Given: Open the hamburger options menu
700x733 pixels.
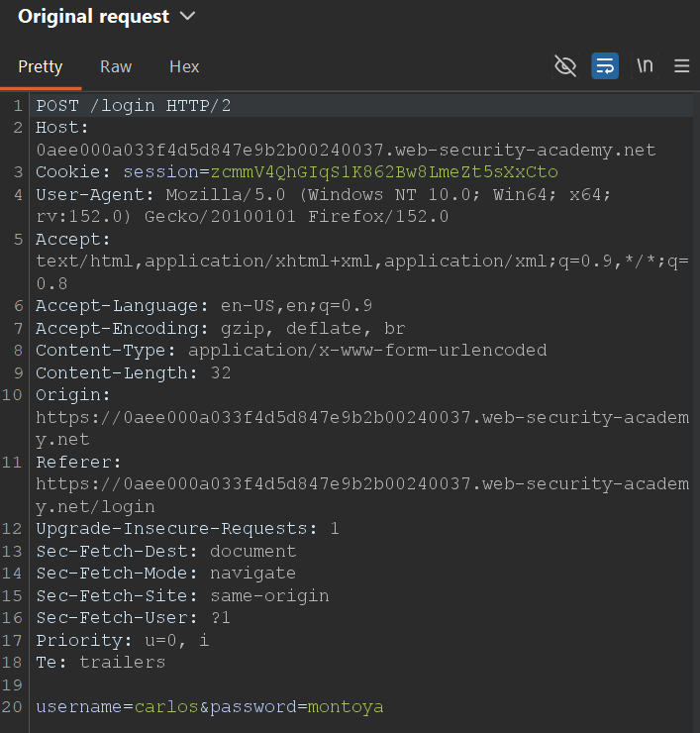Looking at the screenshot, I should (682, 66).
